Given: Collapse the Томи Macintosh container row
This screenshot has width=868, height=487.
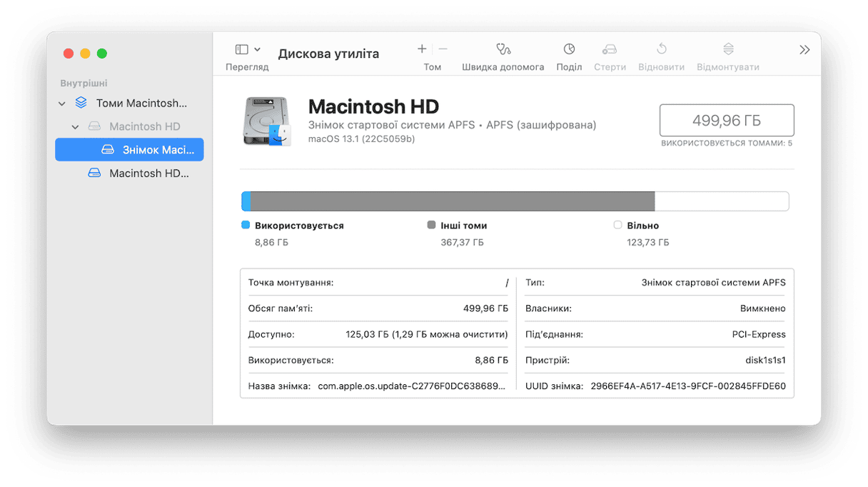Looking at the screenshot, I should point(62,104).
